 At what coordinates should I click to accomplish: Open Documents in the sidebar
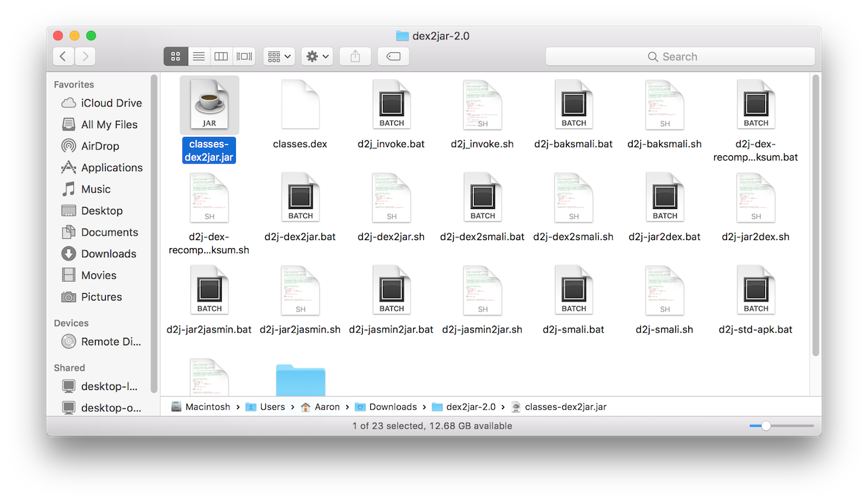109,232
